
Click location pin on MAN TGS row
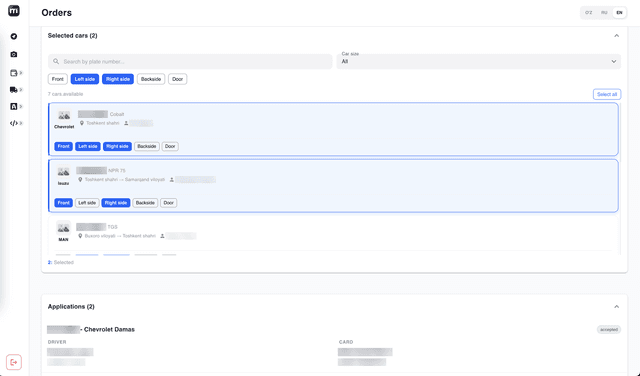(x=80, y=236)
